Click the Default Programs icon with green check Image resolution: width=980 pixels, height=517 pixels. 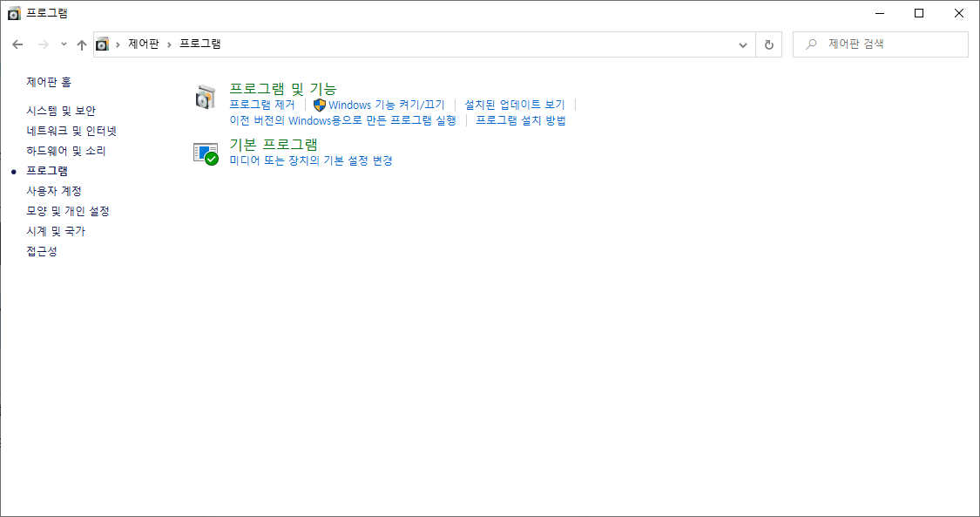pos(206,153)
